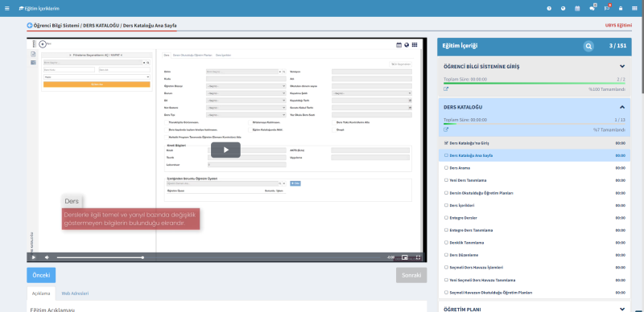Open external link icon under Ders Kataloğu section
The height and width of the screenshot is (312, 644).
point(446,129)
